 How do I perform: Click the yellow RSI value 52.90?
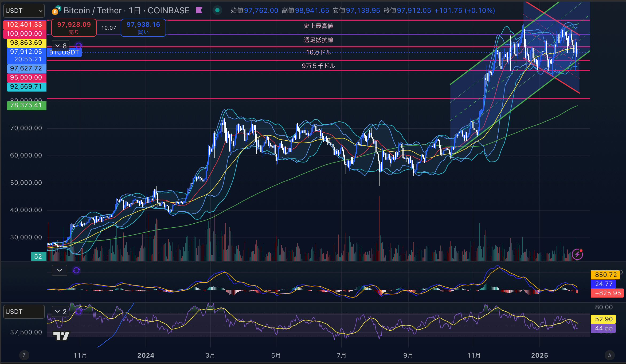pyautogui.click(x=604, y=319)
